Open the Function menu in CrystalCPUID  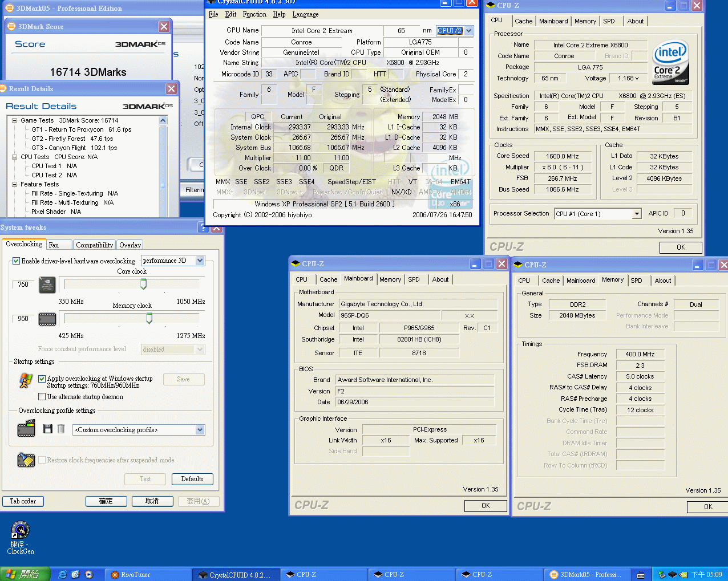(254, 14)
